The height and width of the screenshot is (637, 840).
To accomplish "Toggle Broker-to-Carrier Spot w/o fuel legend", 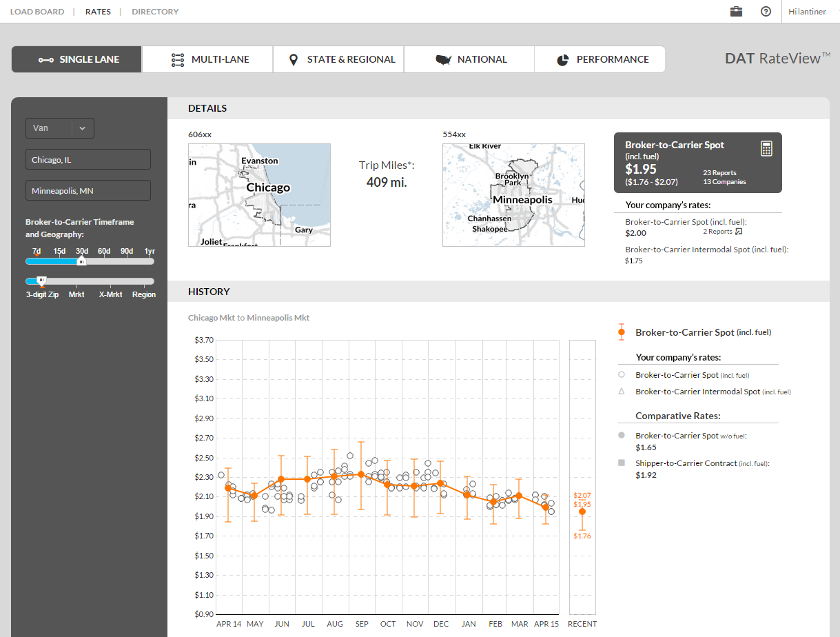I will click(x=682, y=436).
